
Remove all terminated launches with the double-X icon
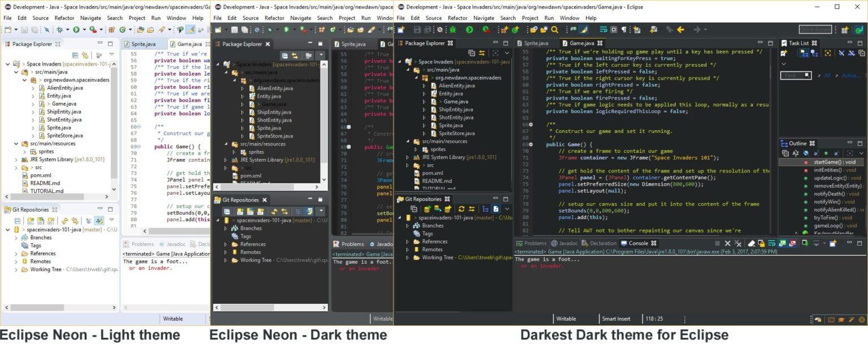[x=738, y=243]
